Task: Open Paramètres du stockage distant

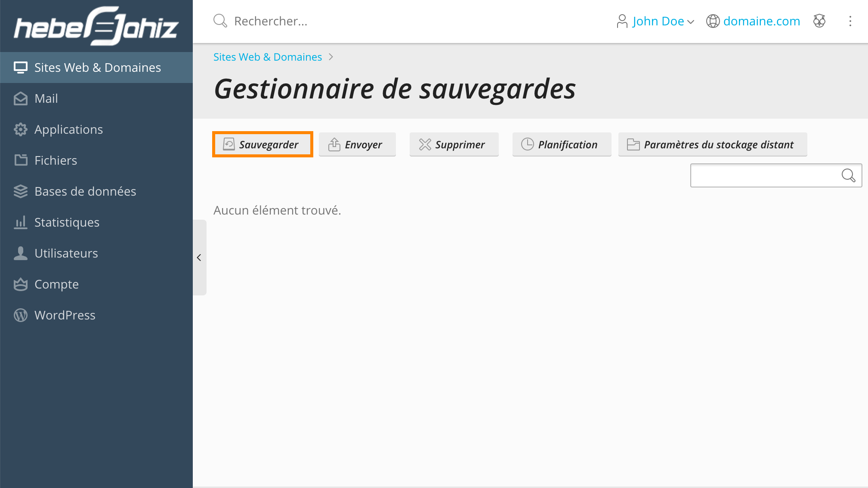Action: point(713,144)
